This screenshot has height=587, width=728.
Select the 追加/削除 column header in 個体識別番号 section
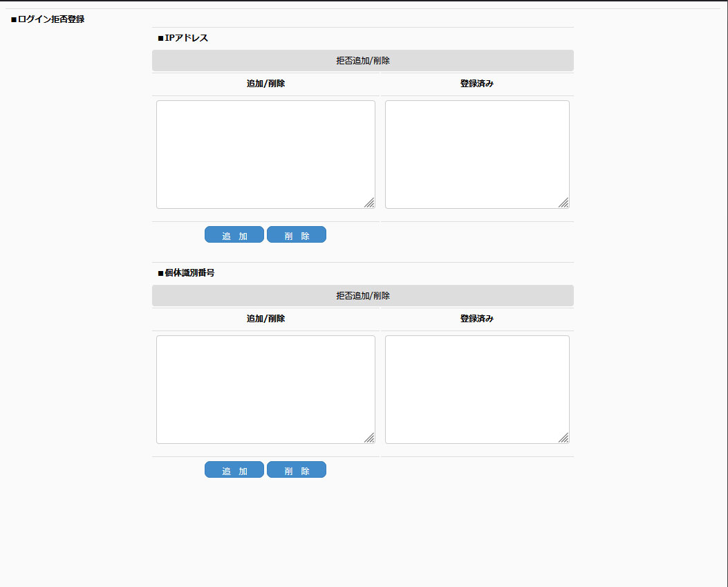click(265, 319)
